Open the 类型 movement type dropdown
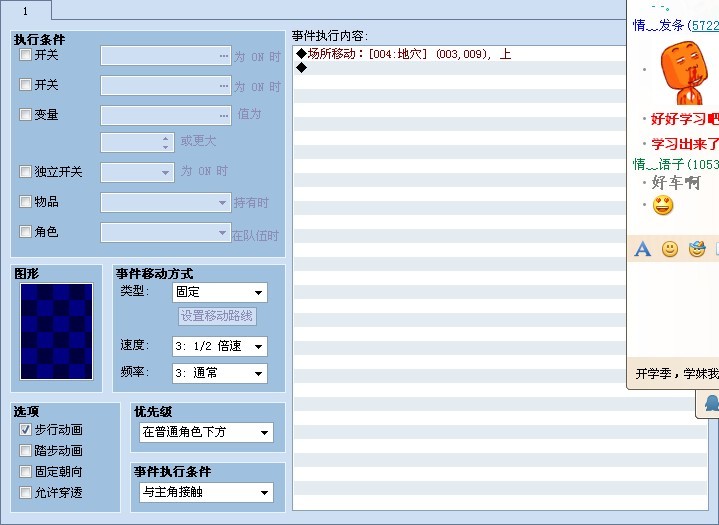719x525 pixels. 220,293
